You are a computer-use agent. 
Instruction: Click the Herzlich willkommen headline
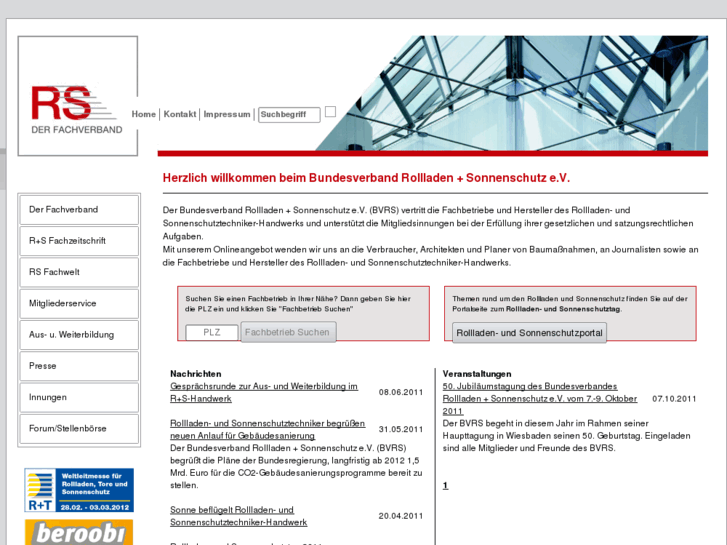(x=366, y=178)
